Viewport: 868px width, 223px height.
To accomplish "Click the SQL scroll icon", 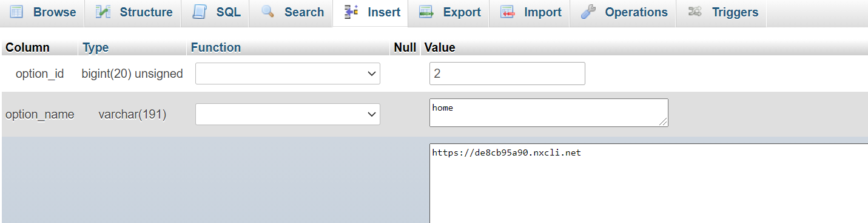I will click(x=200, y=12).
